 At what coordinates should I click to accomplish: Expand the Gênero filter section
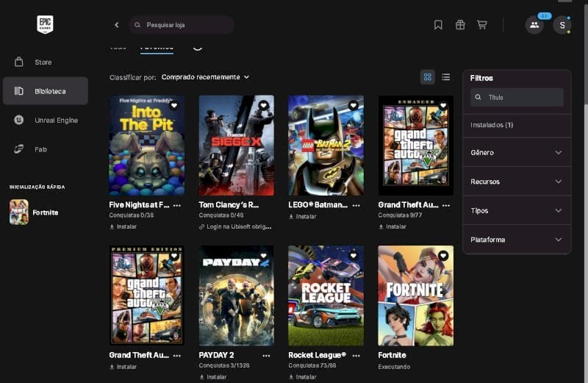(x=517, y=153)
